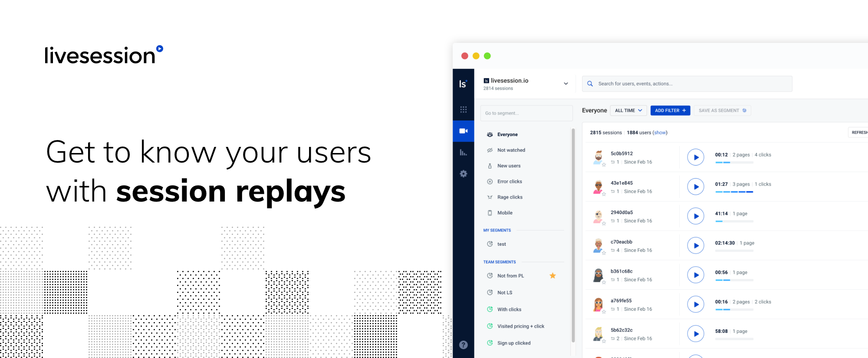Open user avatar for 43e1e845
868x358 pixels.
[598, 186]
